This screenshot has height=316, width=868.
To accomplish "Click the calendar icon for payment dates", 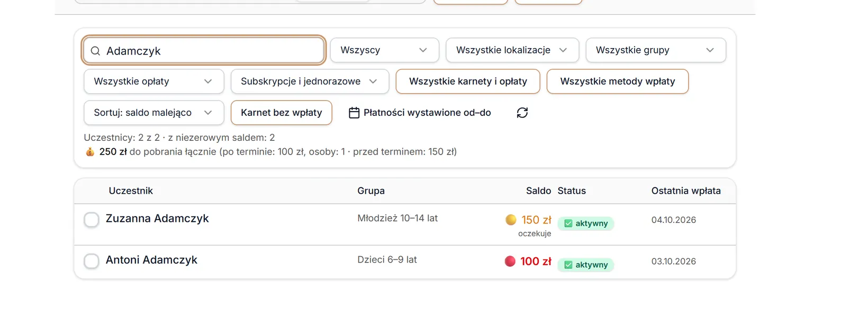I will coord(354,113).
